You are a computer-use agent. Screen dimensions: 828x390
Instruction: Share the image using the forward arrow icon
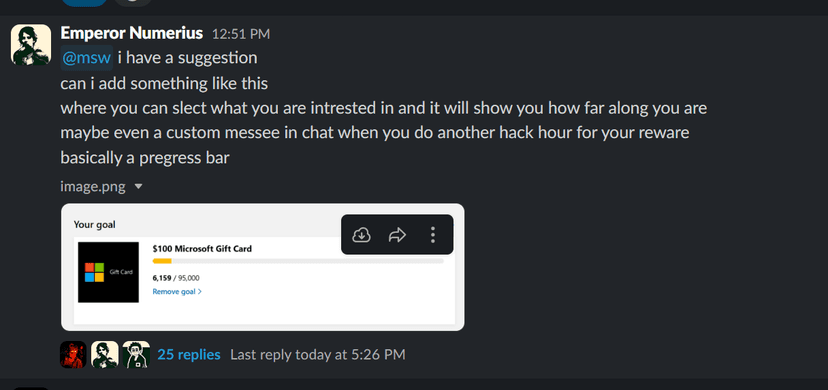pos(397,234)
